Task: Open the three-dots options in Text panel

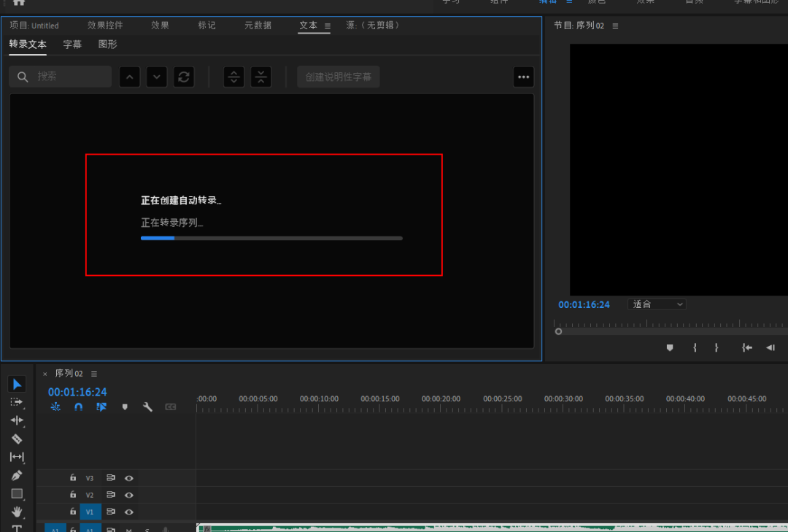Action: 524,77
